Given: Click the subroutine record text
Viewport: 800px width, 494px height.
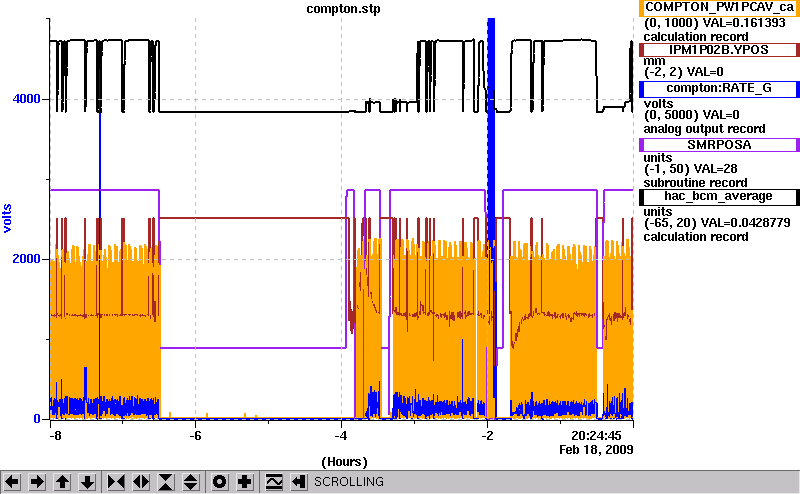Looking at the screenshot, I should pos(695,183).
